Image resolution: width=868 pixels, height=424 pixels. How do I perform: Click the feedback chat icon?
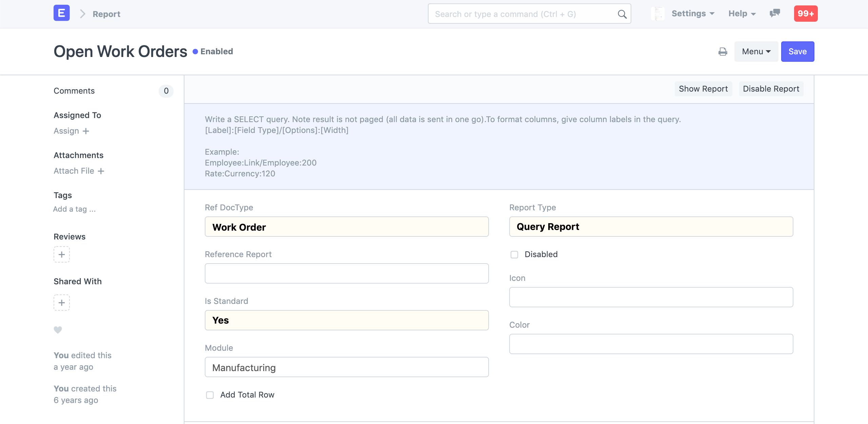point(775,14)
